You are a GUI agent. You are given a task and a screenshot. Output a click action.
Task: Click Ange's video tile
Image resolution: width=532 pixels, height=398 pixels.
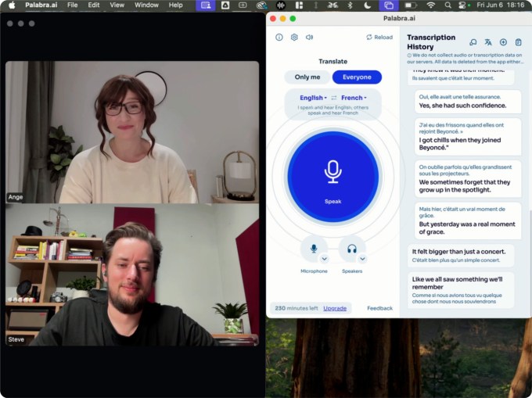tap(132, 132)
